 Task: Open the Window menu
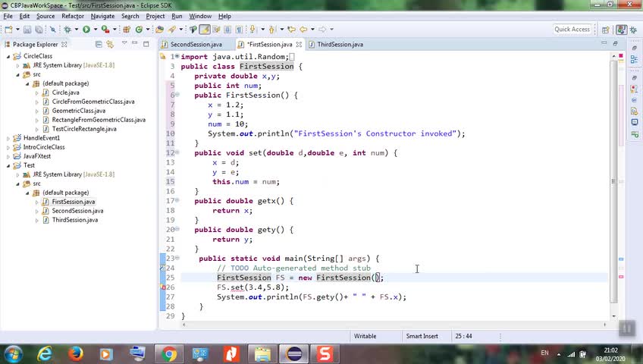(x=200, y=16)
